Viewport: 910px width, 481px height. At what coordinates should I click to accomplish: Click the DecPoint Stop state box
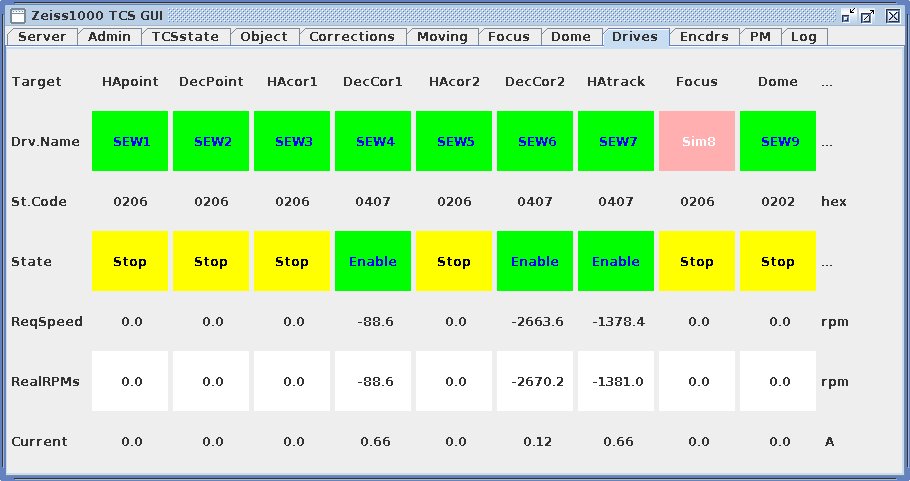point(211,261)
